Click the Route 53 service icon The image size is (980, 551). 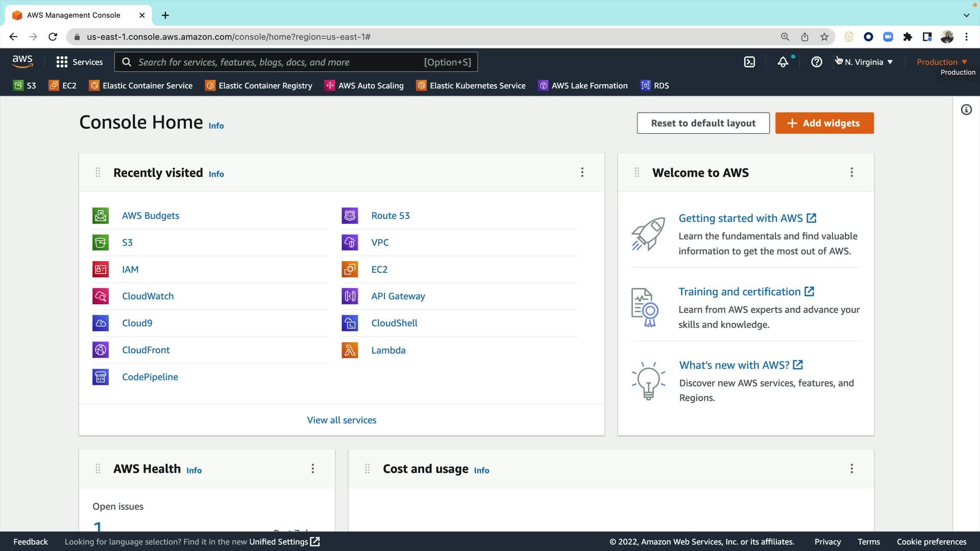pyautogui.click(x=350, y=216)
